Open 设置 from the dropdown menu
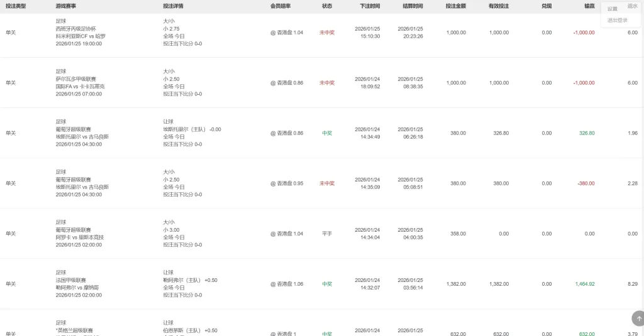 coord(613,9)
